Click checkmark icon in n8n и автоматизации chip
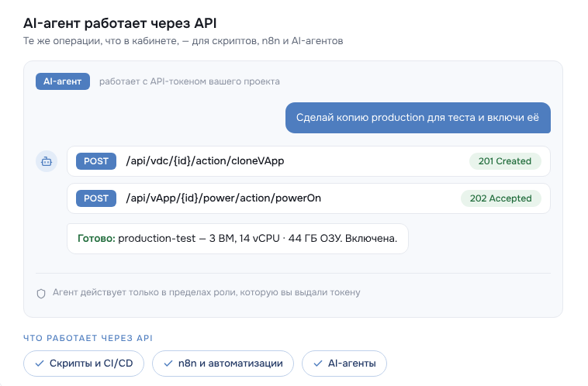 click(x=168, y=364)
